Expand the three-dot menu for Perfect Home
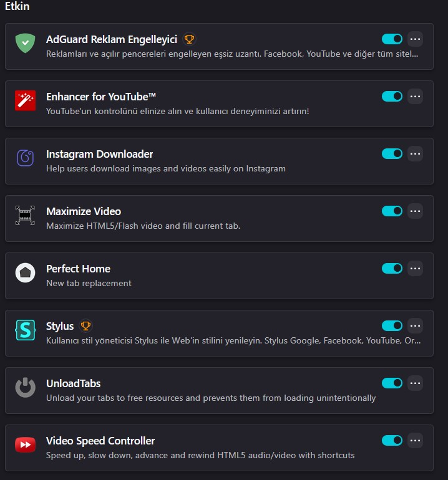Screen dimensions: 448x480 point(416,269)
